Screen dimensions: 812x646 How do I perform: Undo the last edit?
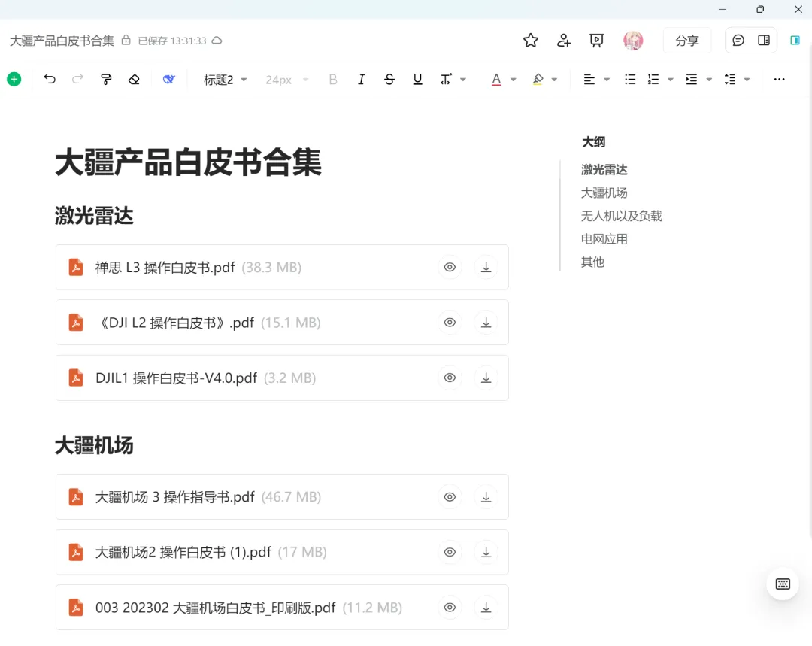tap(50, 79)
